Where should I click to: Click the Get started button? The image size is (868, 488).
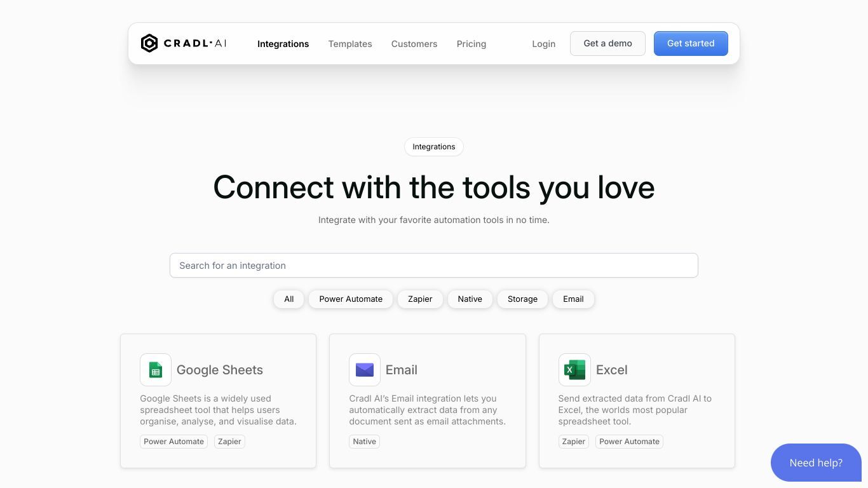pos(691,43)
